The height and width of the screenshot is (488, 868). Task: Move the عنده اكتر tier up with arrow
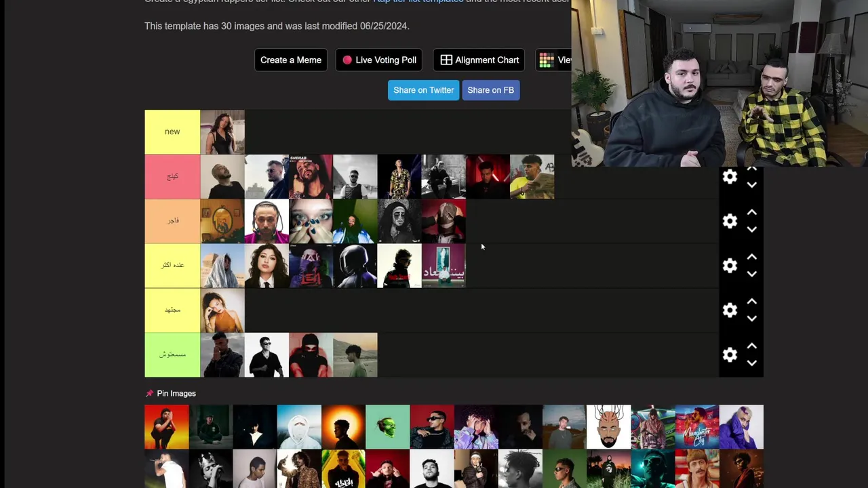pyautogui.click(x=751, y=258)
